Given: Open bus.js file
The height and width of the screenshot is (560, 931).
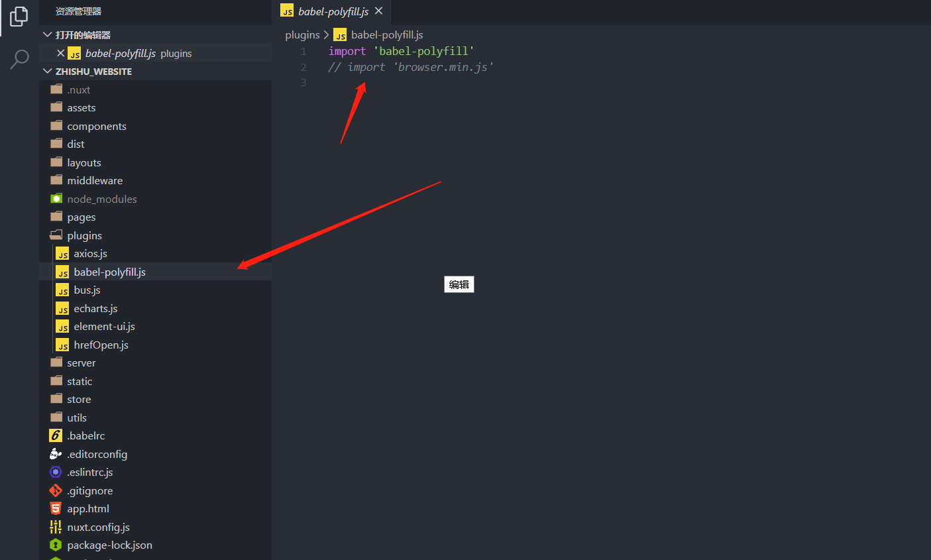Looking at the screenshot, I should [x=155, y=290].
